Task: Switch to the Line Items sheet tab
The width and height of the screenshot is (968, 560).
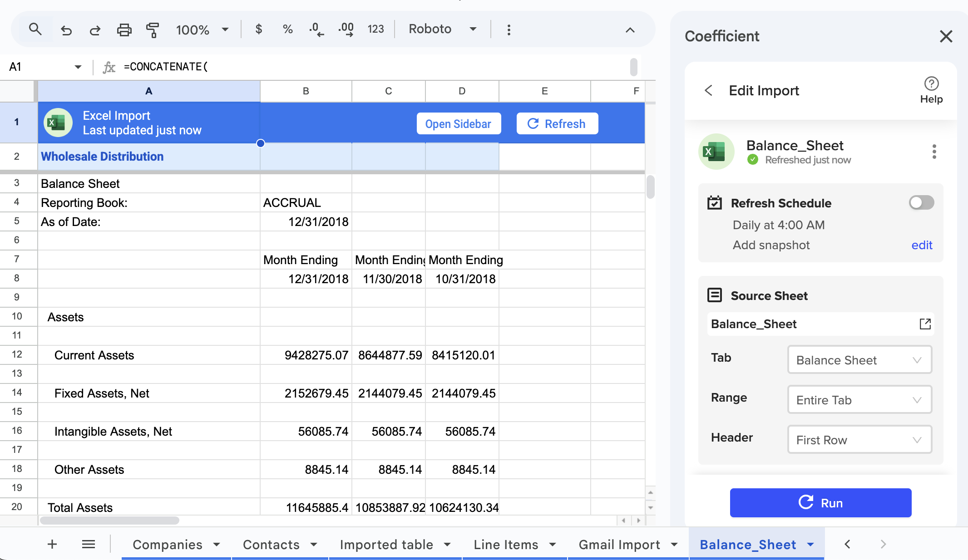Action: [x=506, y=544]
